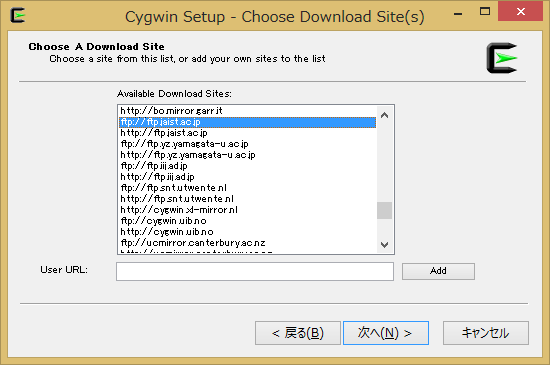Click the Cygwin logo in title bar
The image size is (550, 365).
click(18, 15)
